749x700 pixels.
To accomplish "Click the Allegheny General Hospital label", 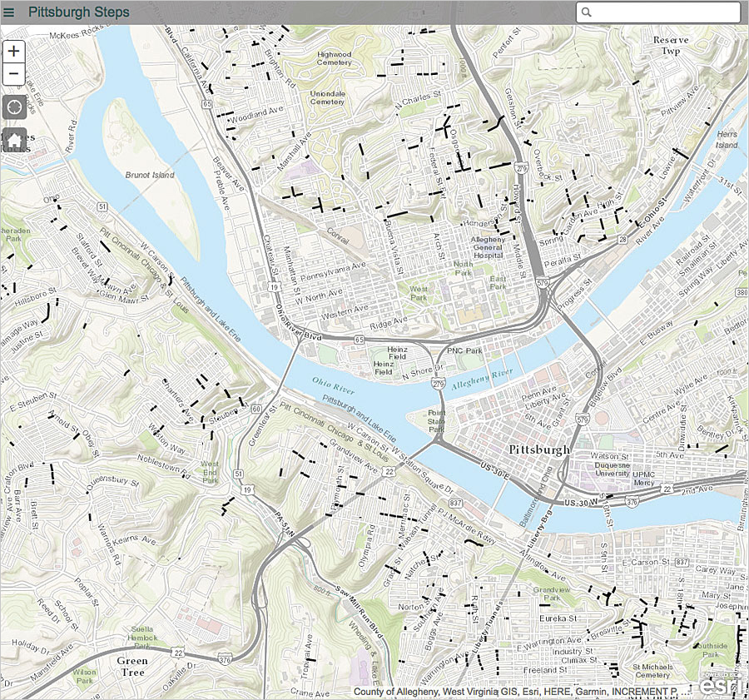I will coord(488,247).
